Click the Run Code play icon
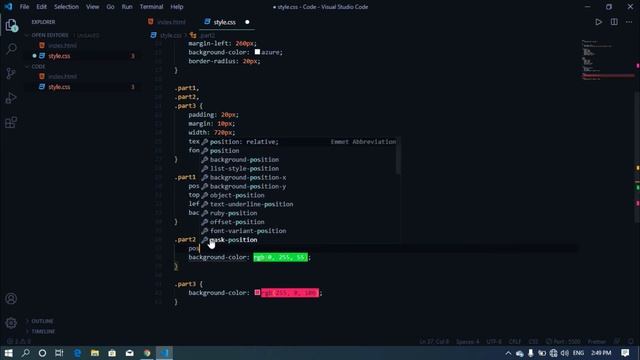Screen dimensions: 640x360 pyautogui.click(x=598, y=22)
